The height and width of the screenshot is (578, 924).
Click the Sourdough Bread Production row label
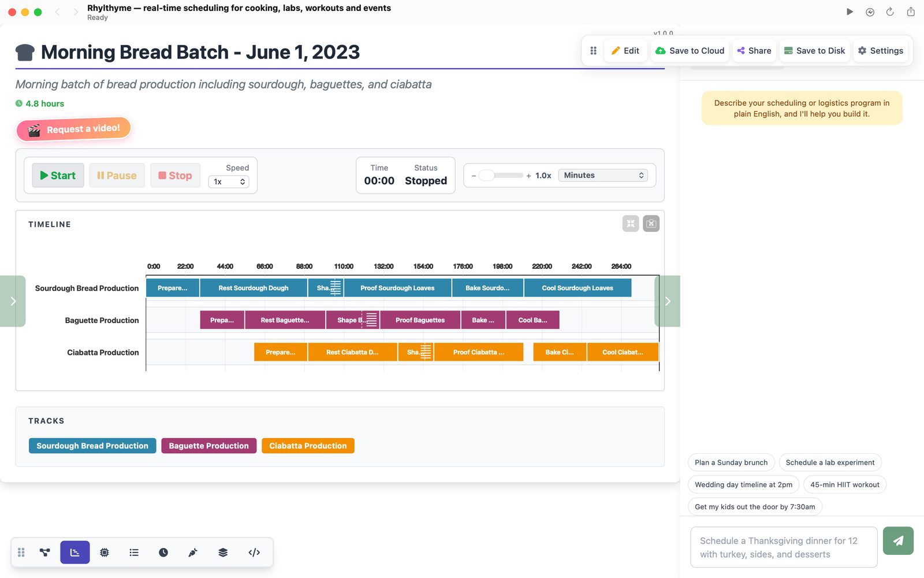[87, 288]
